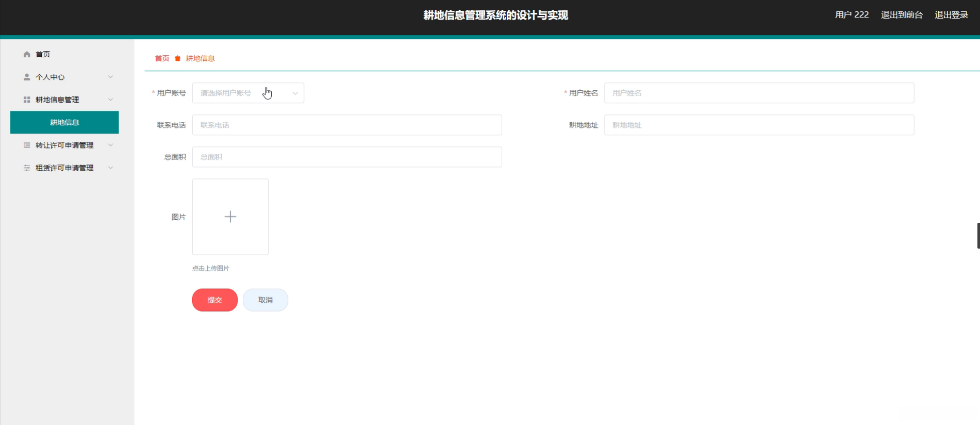The image size is (980, 425).
Task: Click 首页 breadcrumb link
Action: [x=162, y=58]
